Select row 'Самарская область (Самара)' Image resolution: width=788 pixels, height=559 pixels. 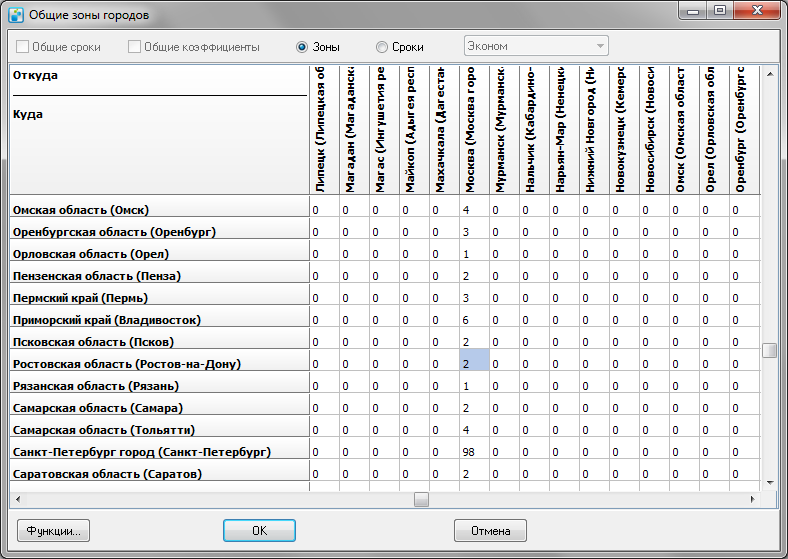[x=159, y=405]
